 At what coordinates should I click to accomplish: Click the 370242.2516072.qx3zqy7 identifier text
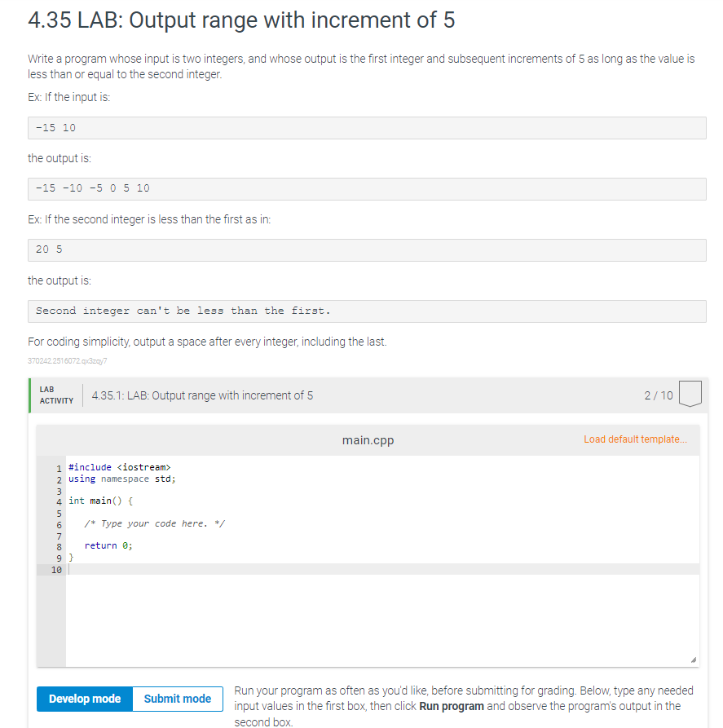click(x=65, y=359)
